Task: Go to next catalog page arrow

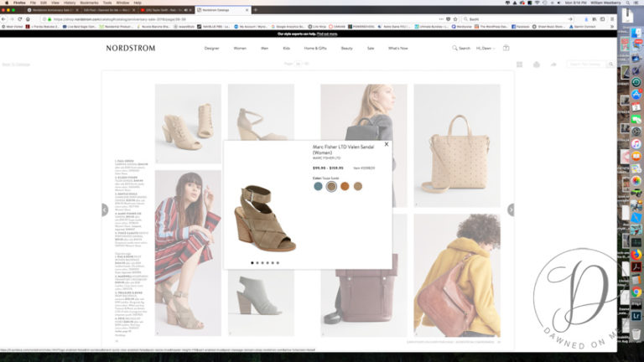Action: [511, 209]
